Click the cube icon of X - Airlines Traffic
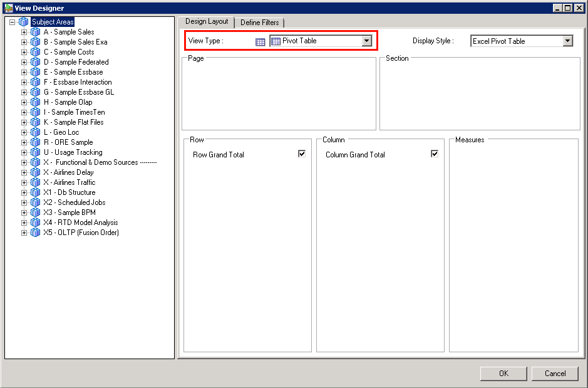Screen dimensions: 588x388 35,182
